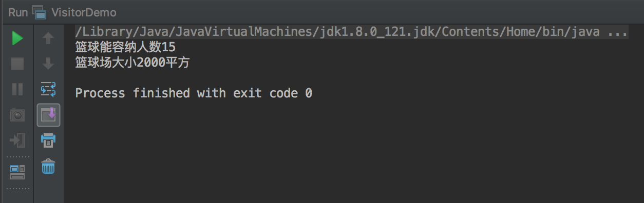Click the Exit icon with door arrow
The image size is (644, 203).
click(17, 140)
